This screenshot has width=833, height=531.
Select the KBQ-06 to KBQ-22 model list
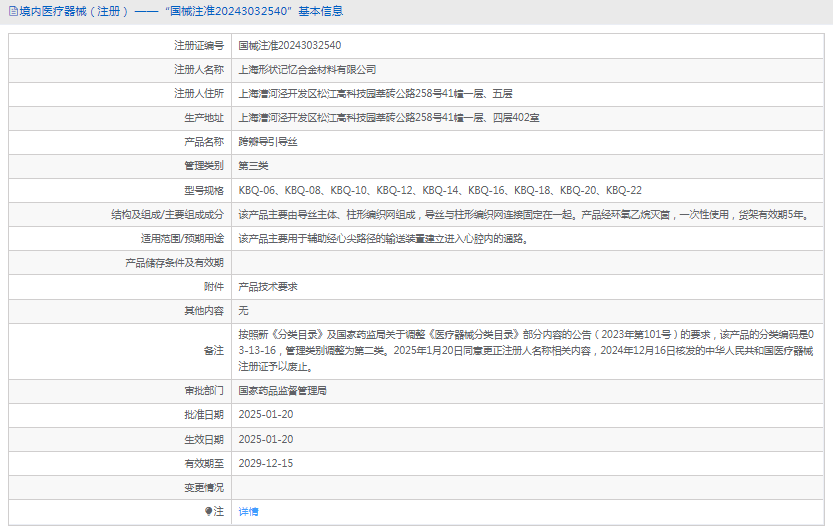[x=440, y=190]
